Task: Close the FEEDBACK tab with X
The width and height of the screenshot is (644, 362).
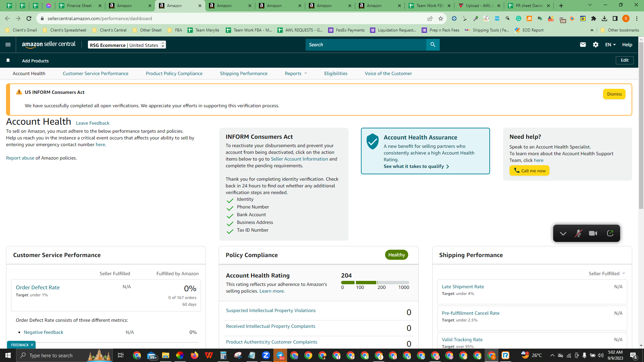Action: (32, 345)
